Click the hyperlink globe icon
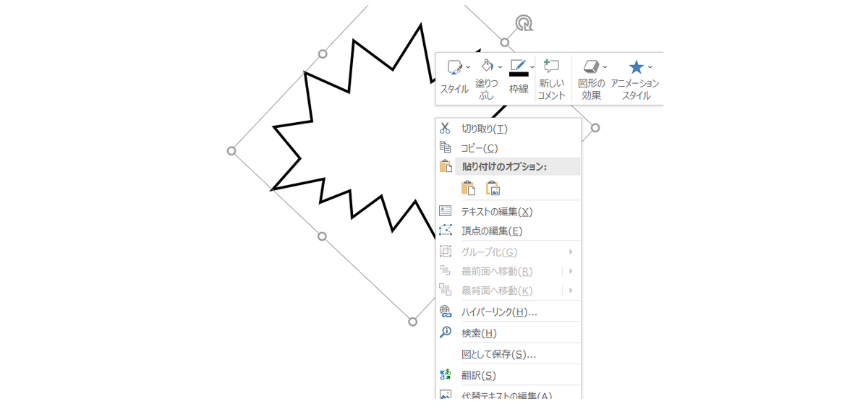 (446, 311)
